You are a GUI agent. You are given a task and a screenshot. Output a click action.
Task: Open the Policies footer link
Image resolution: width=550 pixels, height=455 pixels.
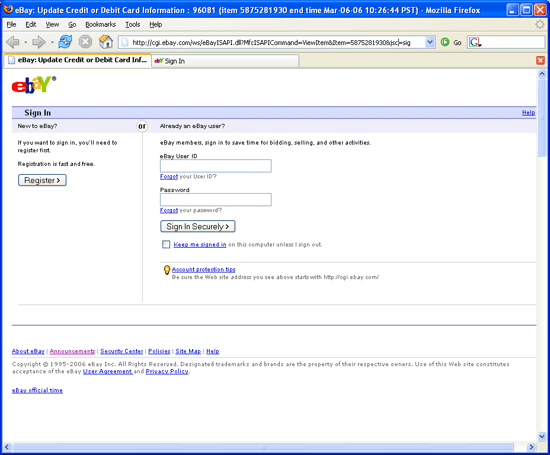(159, 351)
